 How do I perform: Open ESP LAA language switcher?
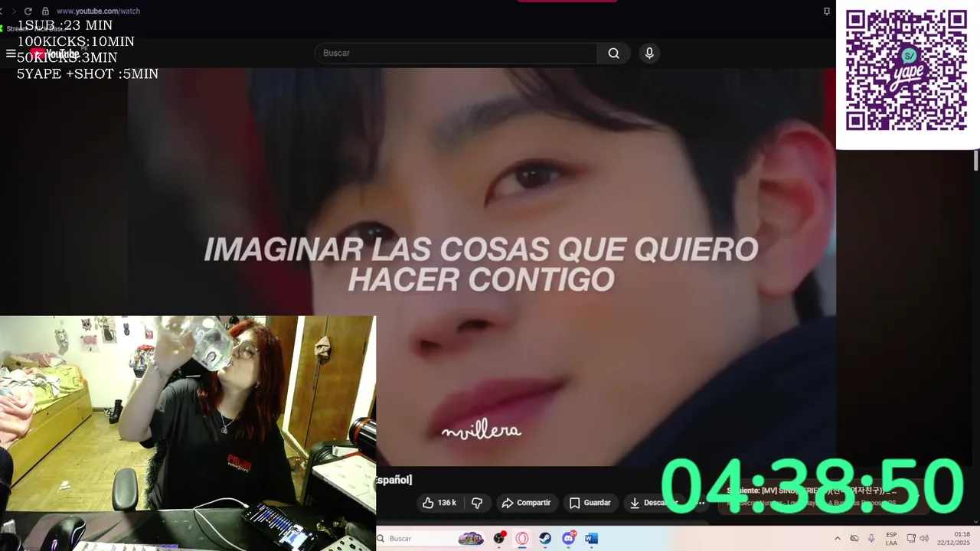click(891, 539)
